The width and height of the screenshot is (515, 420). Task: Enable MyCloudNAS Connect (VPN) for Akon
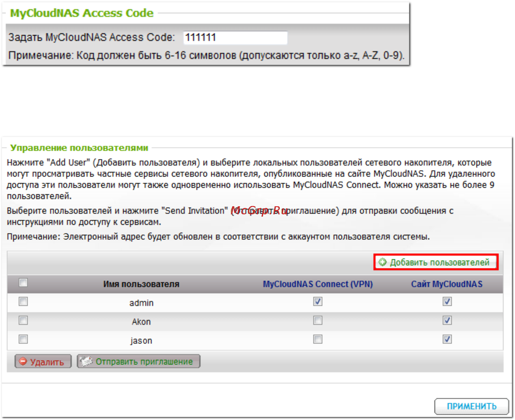click(318, 320)
